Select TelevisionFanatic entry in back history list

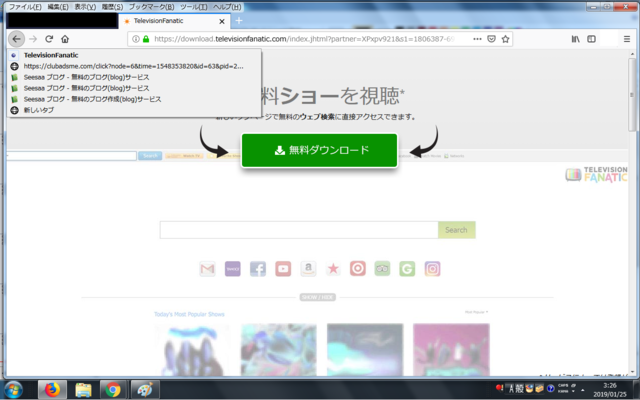pyautogui.click(x=134, y=55)
